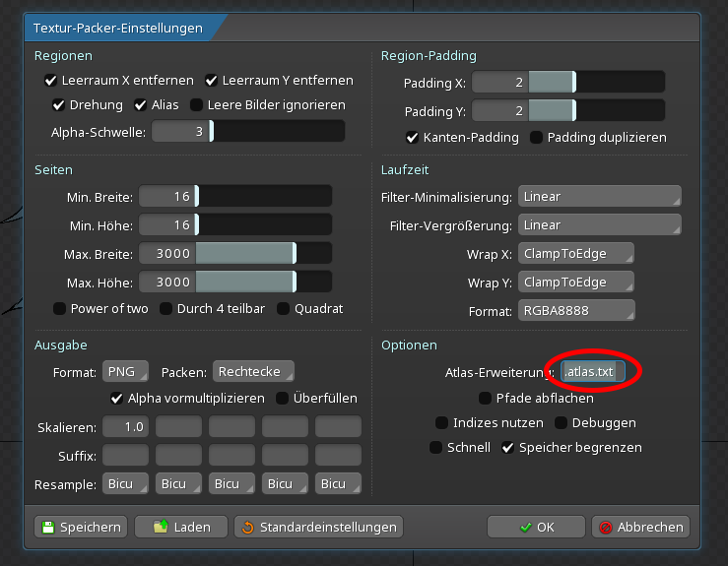This screenshot has width=728, height=566.
Task: Click the Speichern button with disk icon
Action: pyautogui.click(x=81, y=527)
